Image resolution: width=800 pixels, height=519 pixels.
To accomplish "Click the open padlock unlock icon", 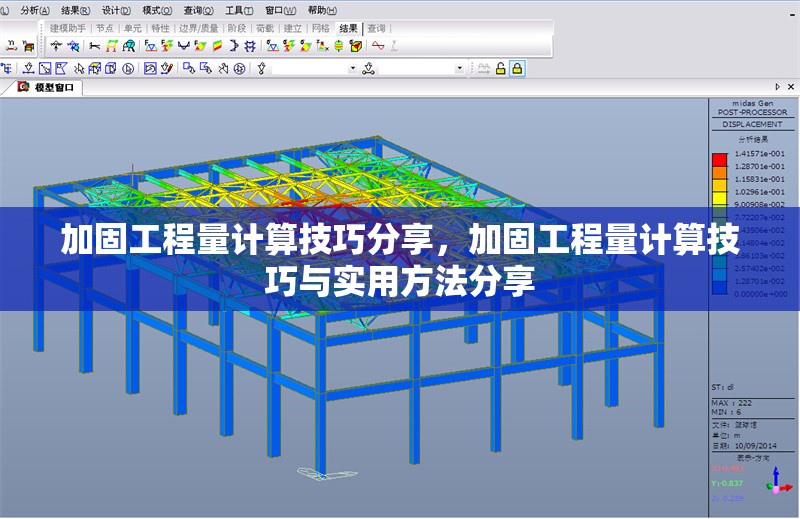I will [x=500, y=68].
